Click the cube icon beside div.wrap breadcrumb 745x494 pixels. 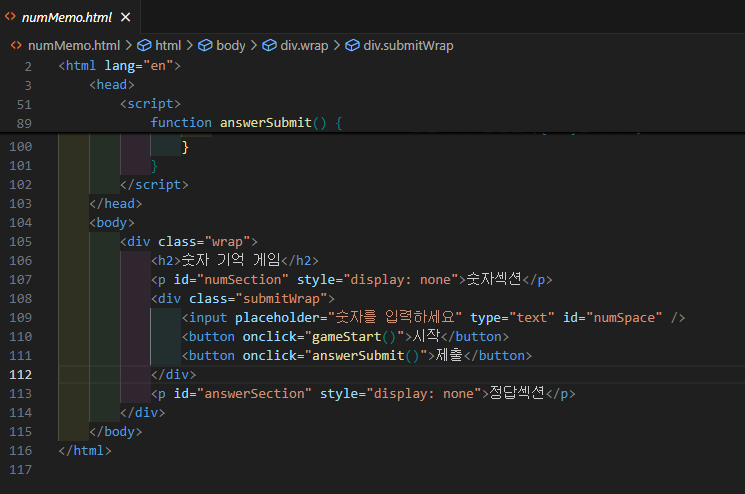269,45
